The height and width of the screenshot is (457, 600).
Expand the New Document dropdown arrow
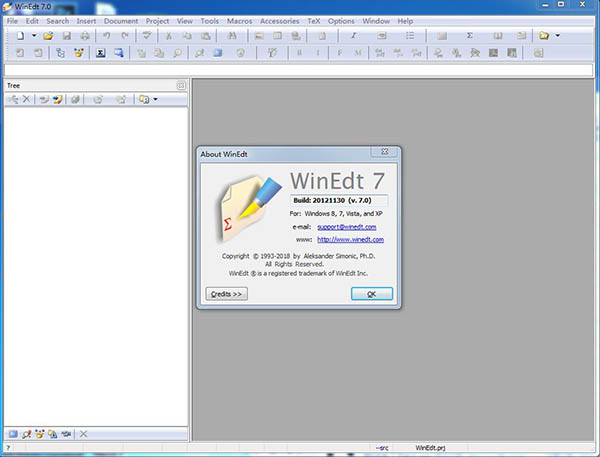[x=34, y=36]
